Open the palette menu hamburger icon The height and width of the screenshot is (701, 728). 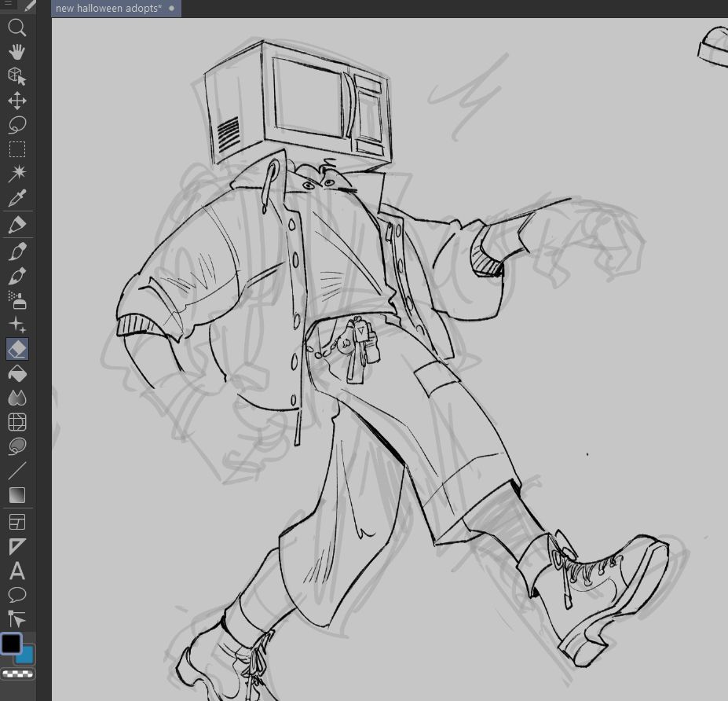(x=9, y=3)
